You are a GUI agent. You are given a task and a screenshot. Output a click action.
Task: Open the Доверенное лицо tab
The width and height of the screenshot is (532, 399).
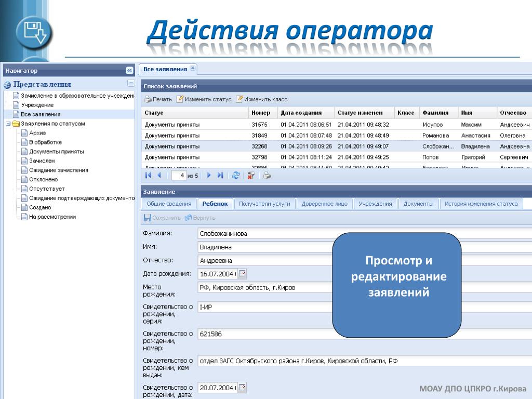tap(324, 204)
